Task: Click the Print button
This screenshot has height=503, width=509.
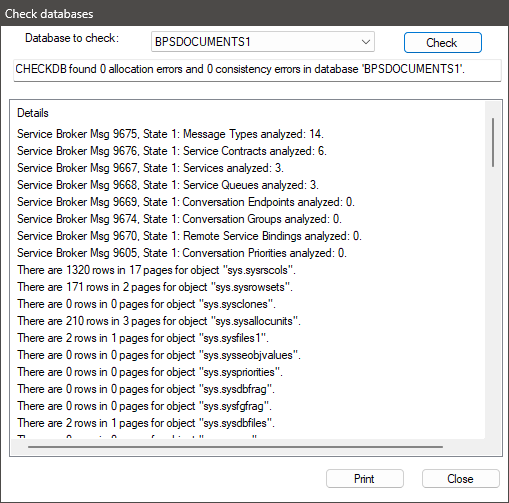Action: 365,479
